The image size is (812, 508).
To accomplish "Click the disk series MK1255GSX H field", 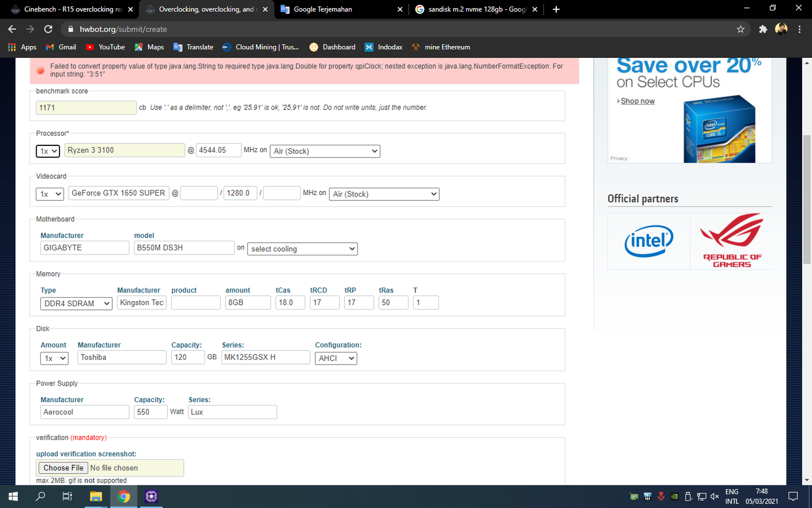I will tap(266, 357).
